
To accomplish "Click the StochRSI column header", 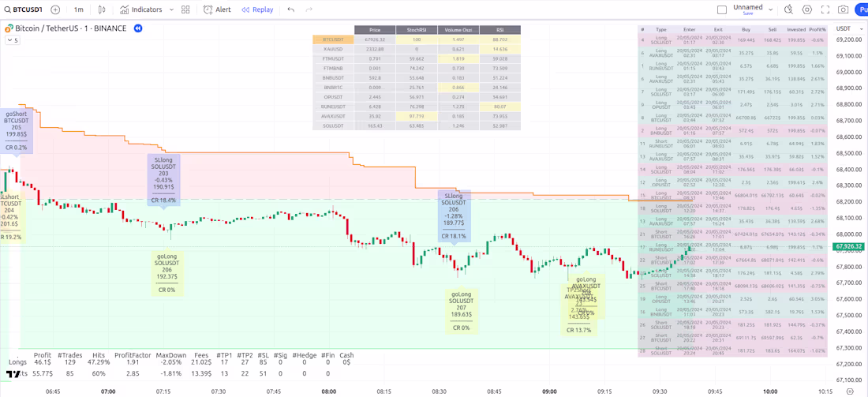I will tap(417, 30).
